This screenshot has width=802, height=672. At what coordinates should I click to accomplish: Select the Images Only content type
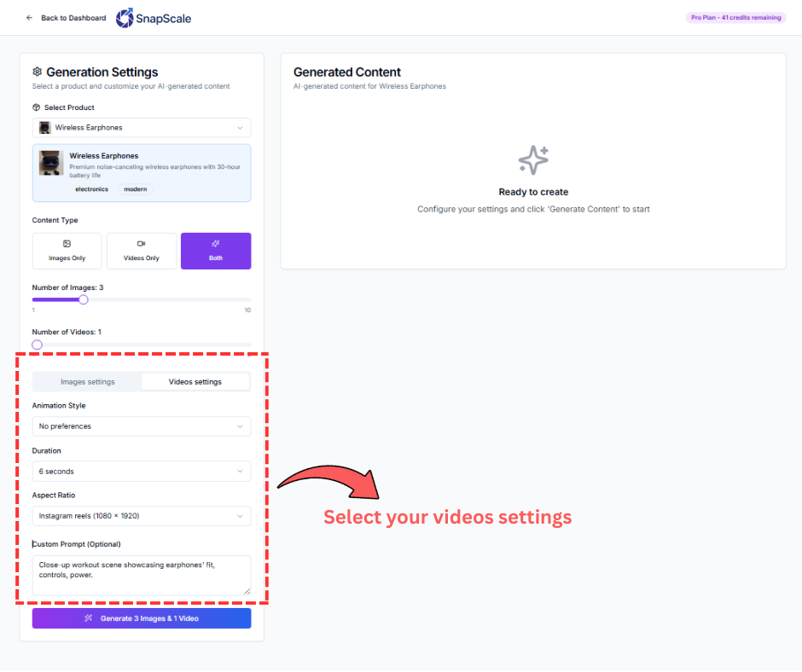tap(67, 251)
